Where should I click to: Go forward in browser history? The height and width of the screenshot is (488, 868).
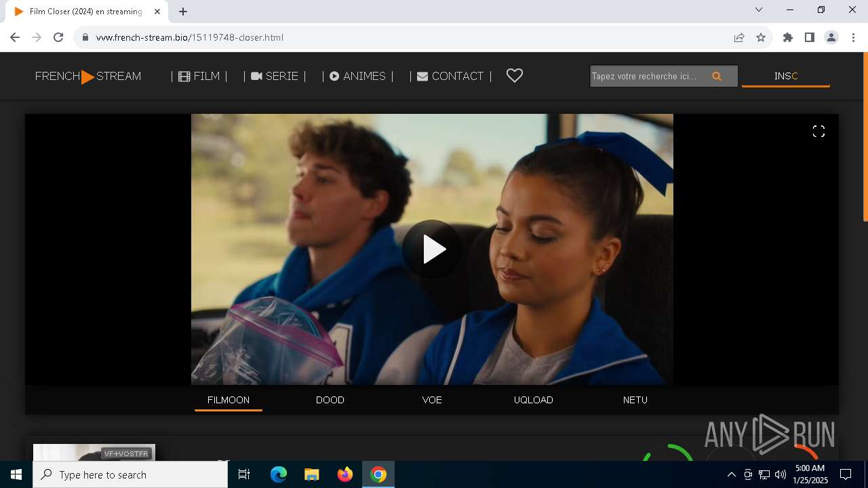coord(37,37)
